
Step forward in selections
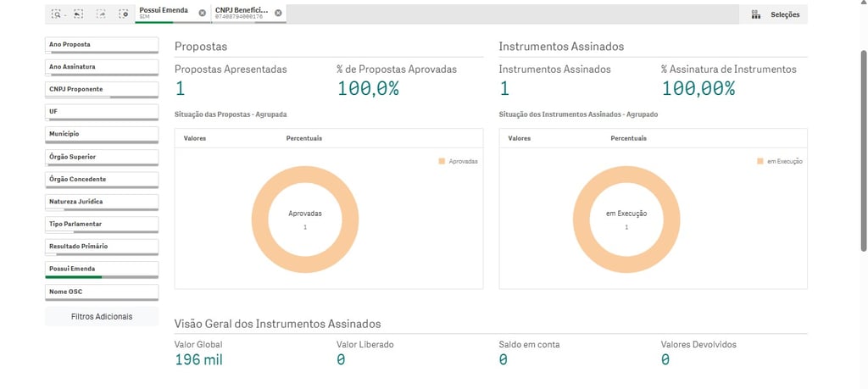(x=101, y=14)
